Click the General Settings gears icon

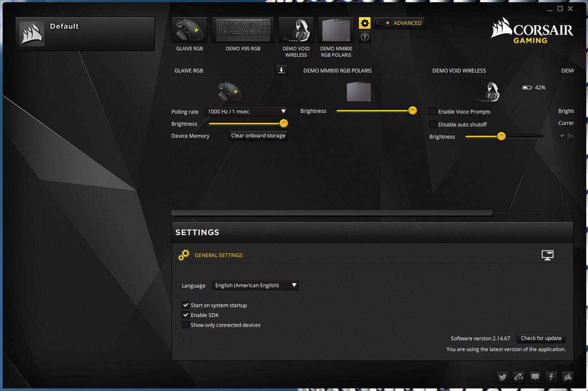(x=184, y=255)
